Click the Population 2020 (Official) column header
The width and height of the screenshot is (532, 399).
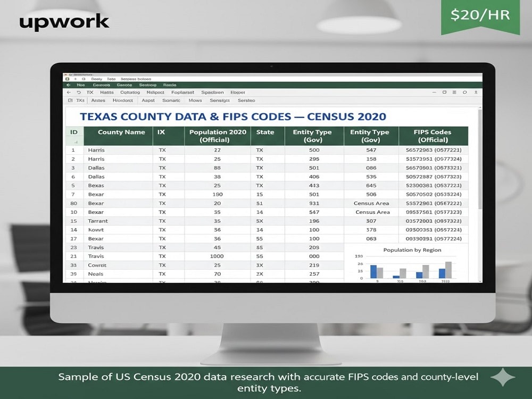tap(218, 136)
